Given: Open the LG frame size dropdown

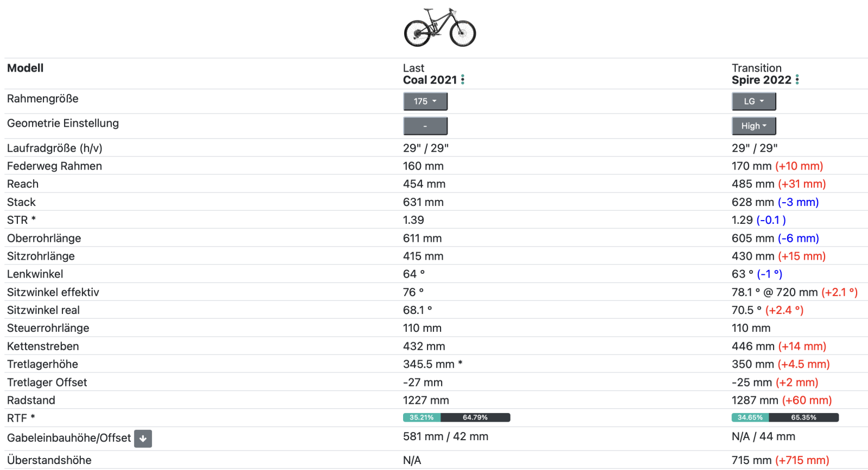Looking at the screenshot, I should [x=754, y=101].
